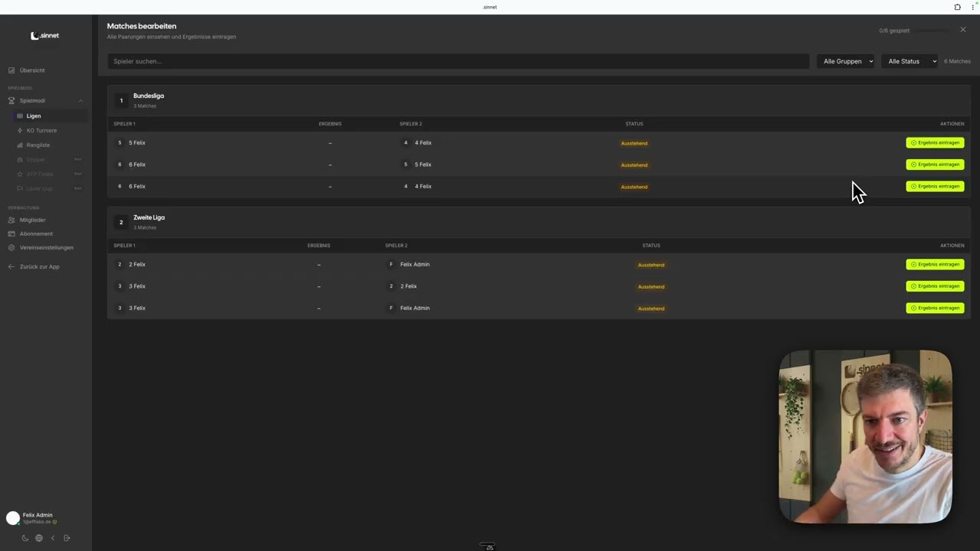Click the avatar badge of 5 Felix in the first Bundesliga row
Image resolution: width=980 pixels, height=551 pixels.
tap(119, 142)
